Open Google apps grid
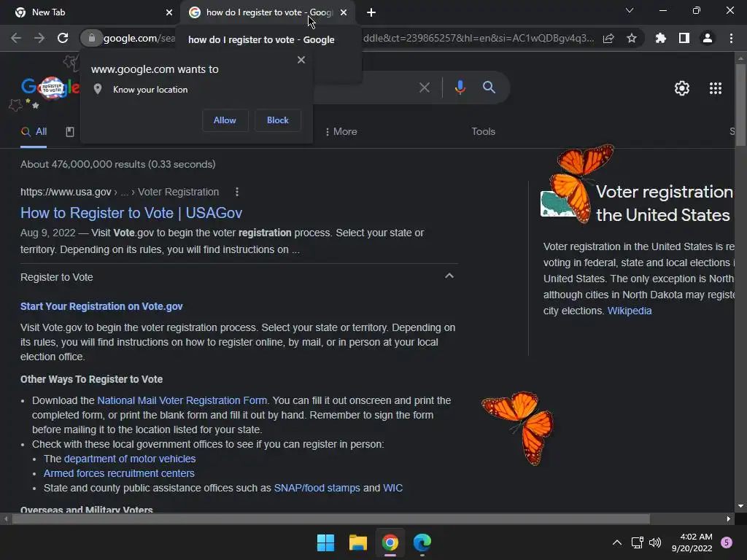The width and height of the screenshot is (747, 560). (x=716, y=88)
